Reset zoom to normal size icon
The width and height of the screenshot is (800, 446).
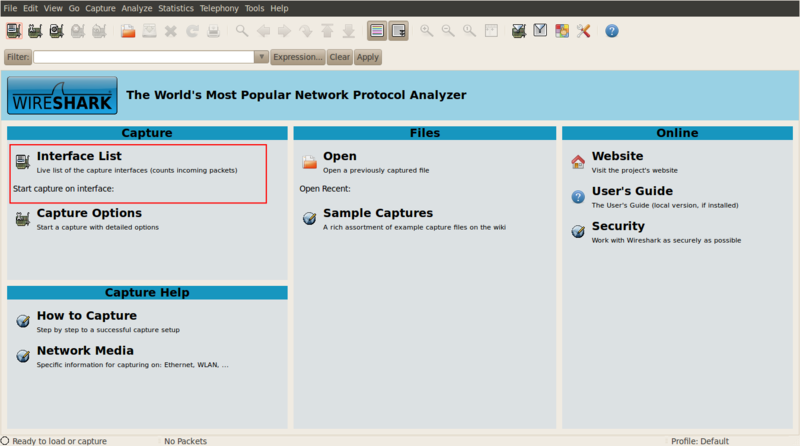(469, 31)
